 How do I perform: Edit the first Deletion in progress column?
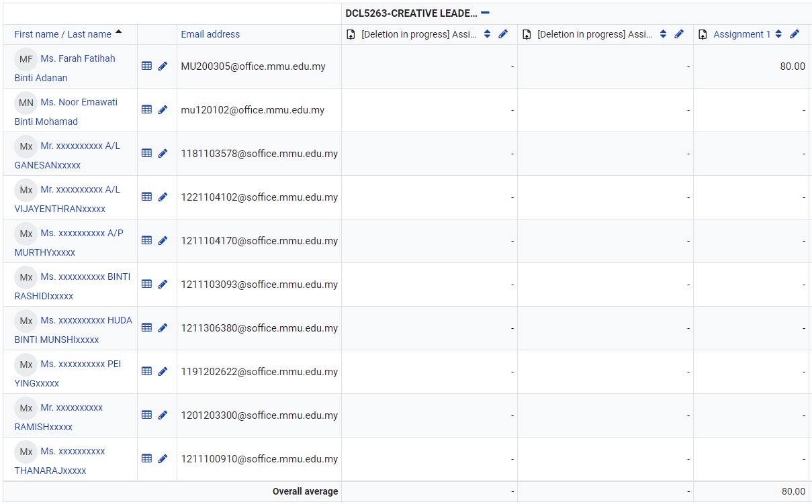503,34
